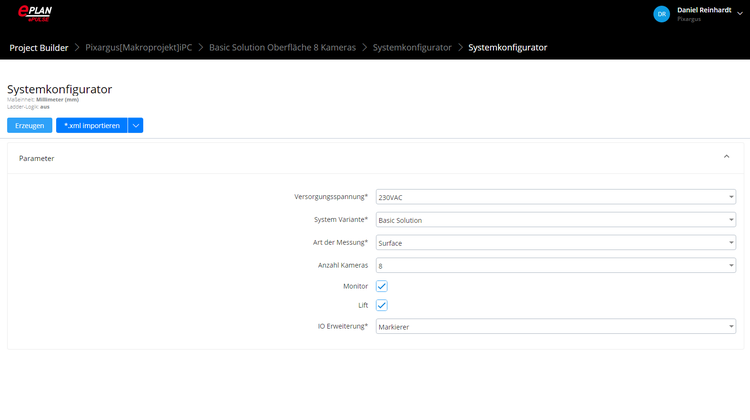The image size is (750, 420).
Task: Click the Erzeugen button
Action: 29,125
